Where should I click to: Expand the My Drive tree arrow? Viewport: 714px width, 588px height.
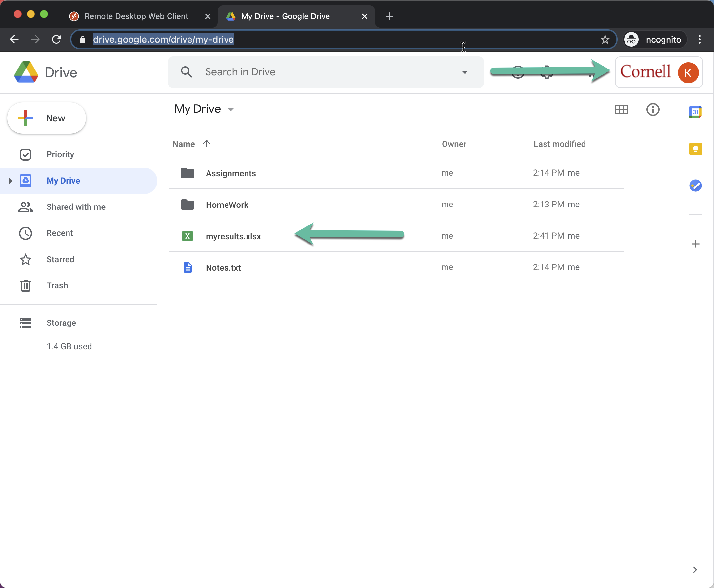pyautogui.click(x=10, y=181)
